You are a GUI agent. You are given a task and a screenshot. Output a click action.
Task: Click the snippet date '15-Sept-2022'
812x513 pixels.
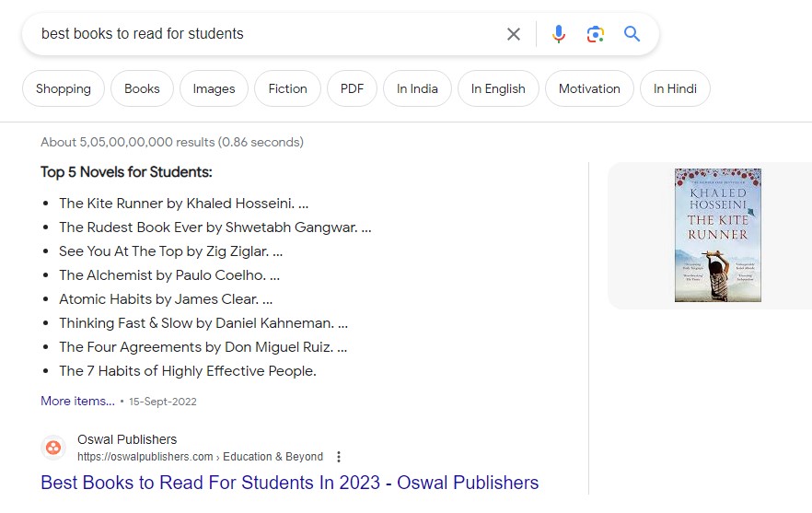(x=163, y=402)
